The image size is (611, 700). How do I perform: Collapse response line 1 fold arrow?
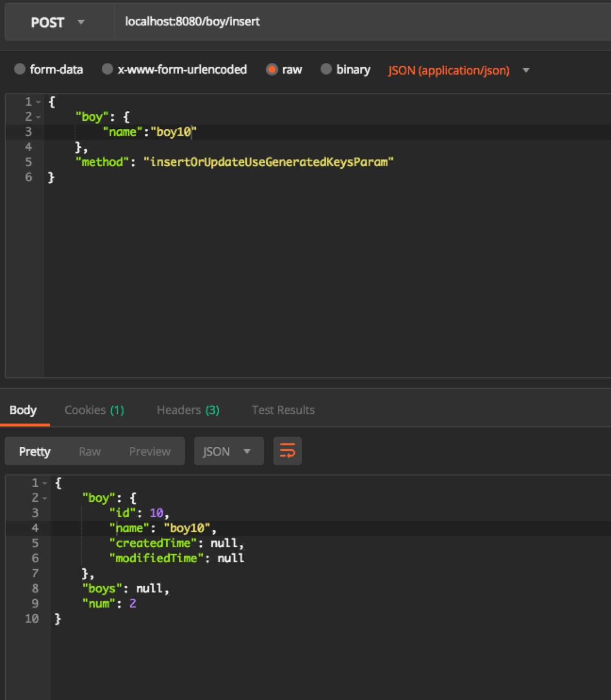coord(45,483)
